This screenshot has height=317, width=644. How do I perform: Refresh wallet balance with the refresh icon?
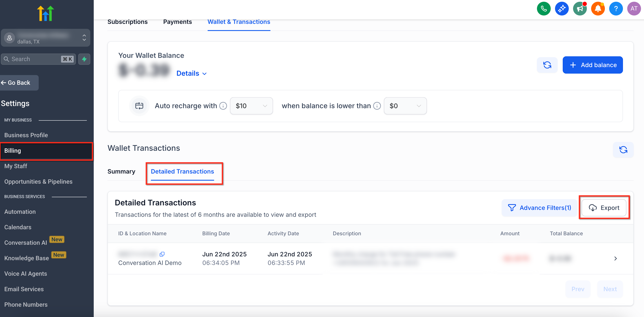pos(547,65)
